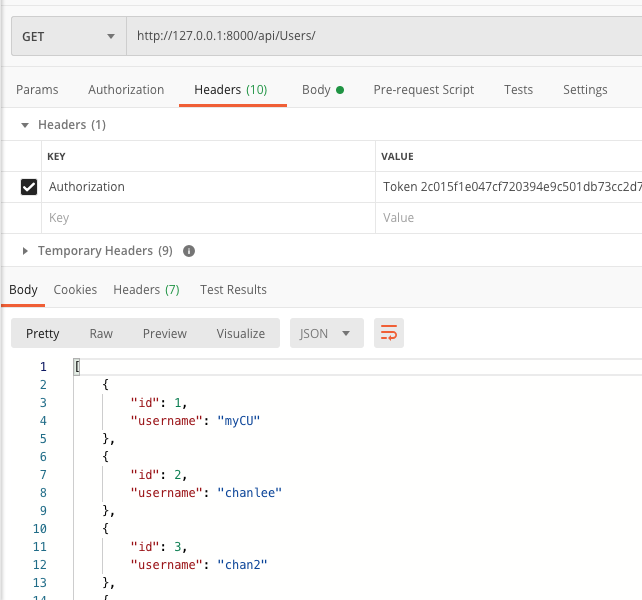Open the Settings tab
Image resolution: width=642 pixels, height=600 pixels.
coord(585,90)
